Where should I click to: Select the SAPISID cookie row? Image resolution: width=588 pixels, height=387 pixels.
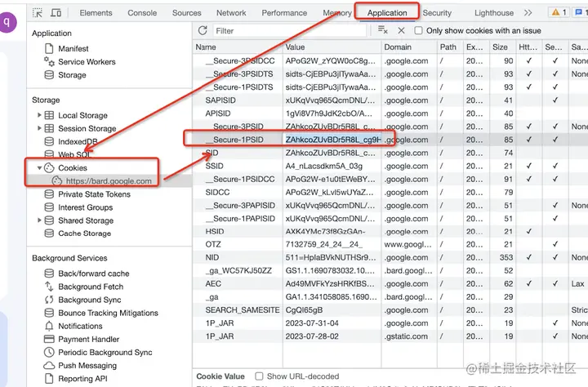390,100
